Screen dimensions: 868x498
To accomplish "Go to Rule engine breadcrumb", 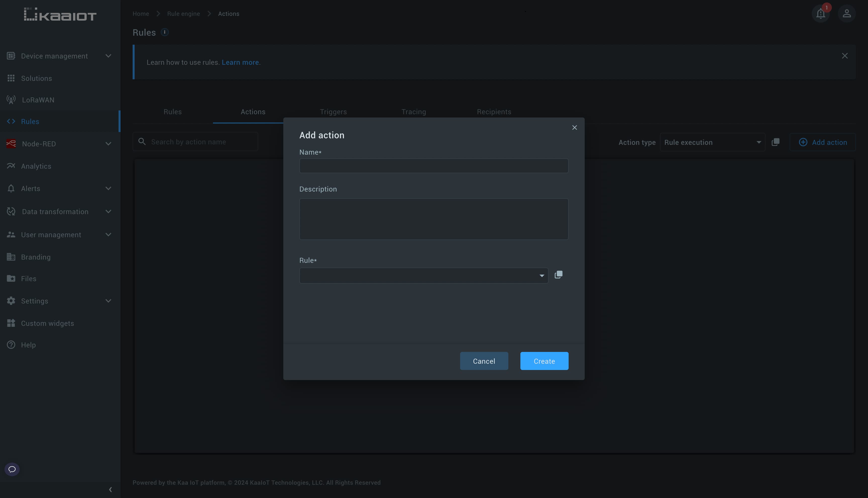I will (x=183, y=14).
